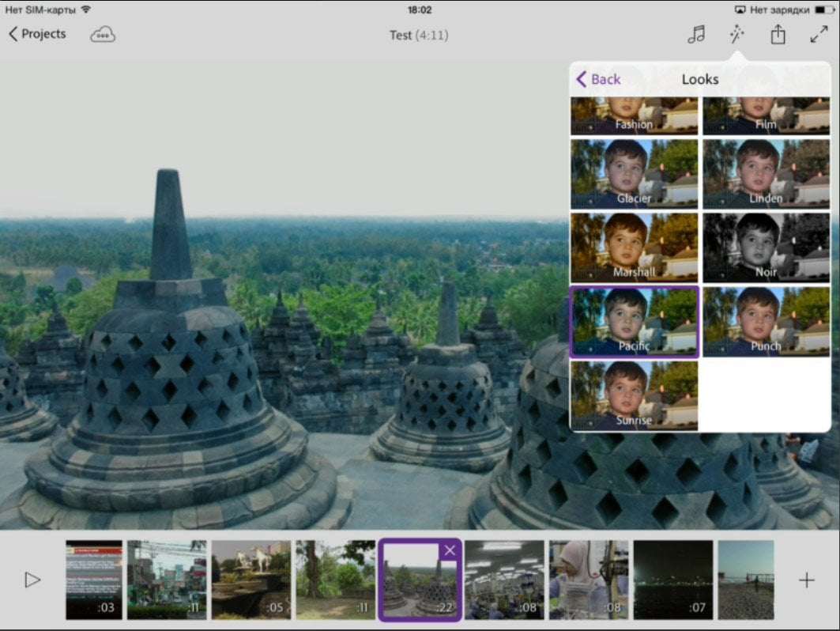
Task: Enter fullscreen with the expand arrows icon
Action: (x=819, y=34)
